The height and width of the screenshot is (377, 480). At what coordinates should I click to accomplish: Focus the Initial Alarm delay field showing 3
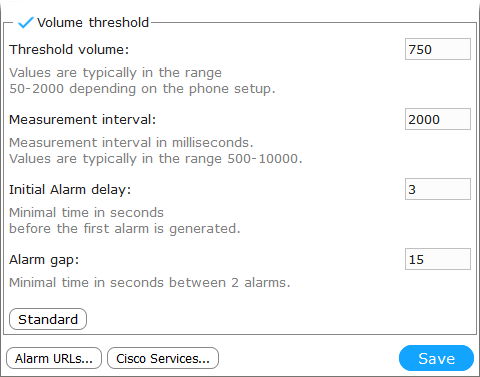[438, 189]
